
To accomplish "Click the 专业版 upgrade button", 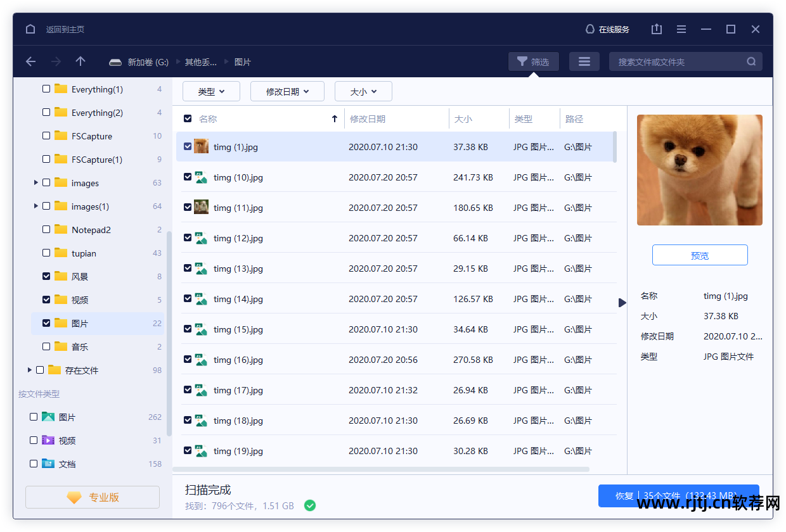I will (x=93, y=497).
